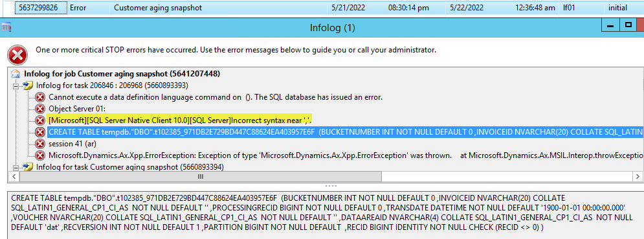Expand the Infolog for task Customer aging snapshot node
Viewport: 644px width, 239px height.
pyautogui.click(x=16, y=167)
